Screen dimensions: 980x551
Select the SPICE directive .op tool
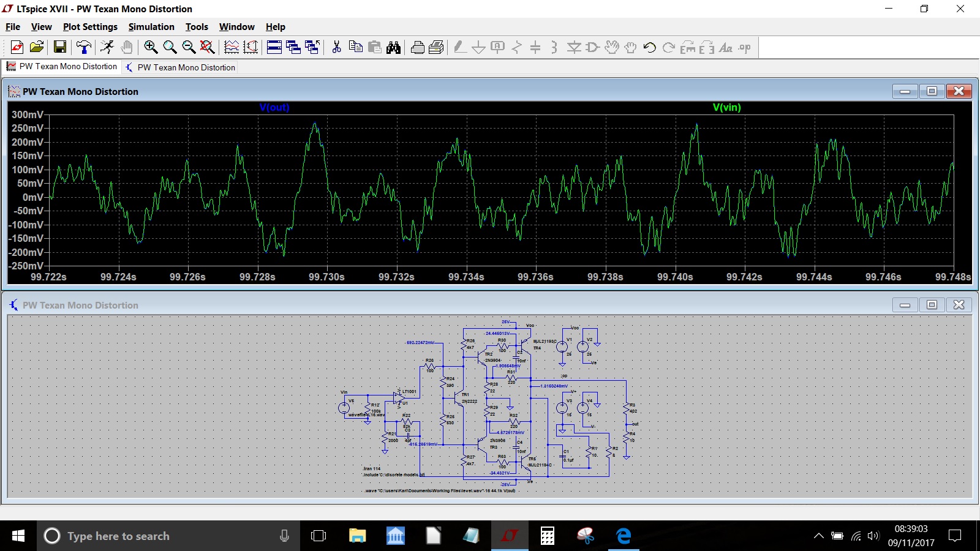point(745,47)
